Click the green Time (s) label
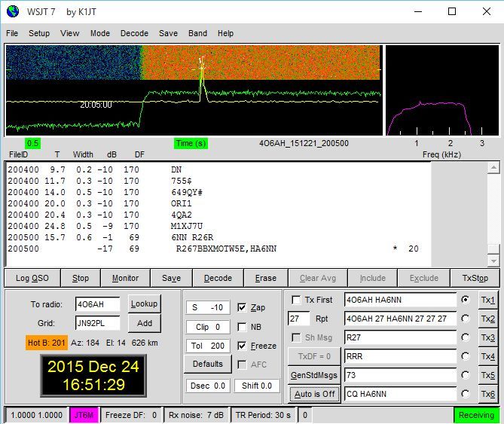 191,143
